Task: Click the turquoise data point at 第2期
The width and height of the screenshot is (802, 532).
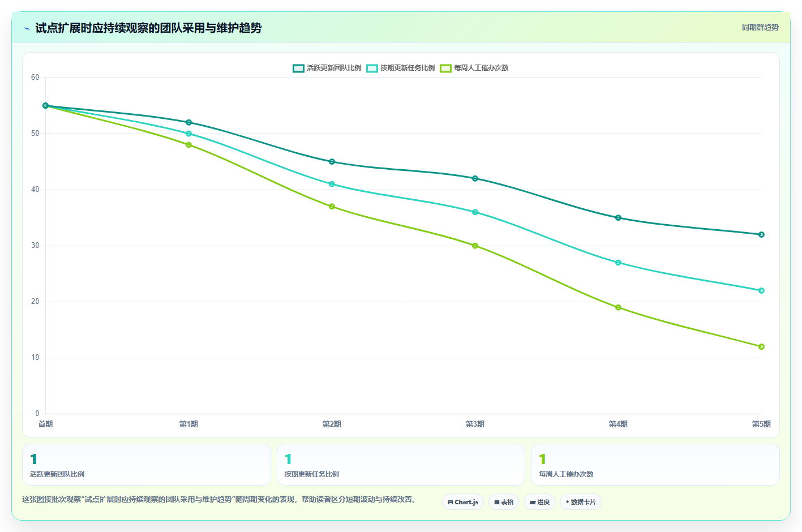Action: click(332, 184)
